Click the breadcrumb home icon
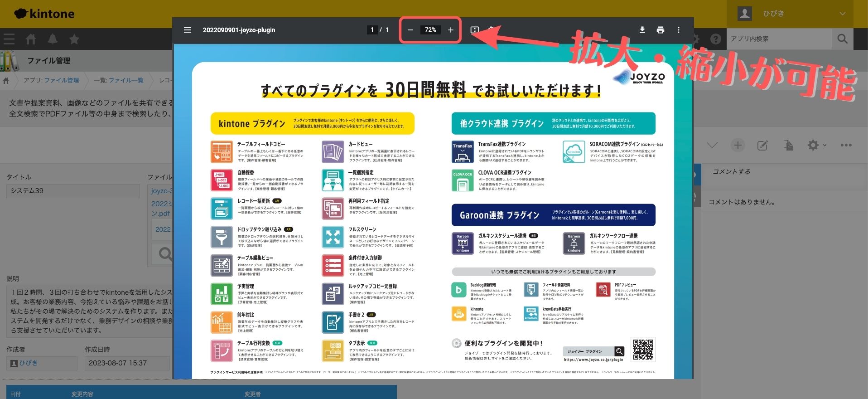 pyautogui.click(x=6, y=81)
